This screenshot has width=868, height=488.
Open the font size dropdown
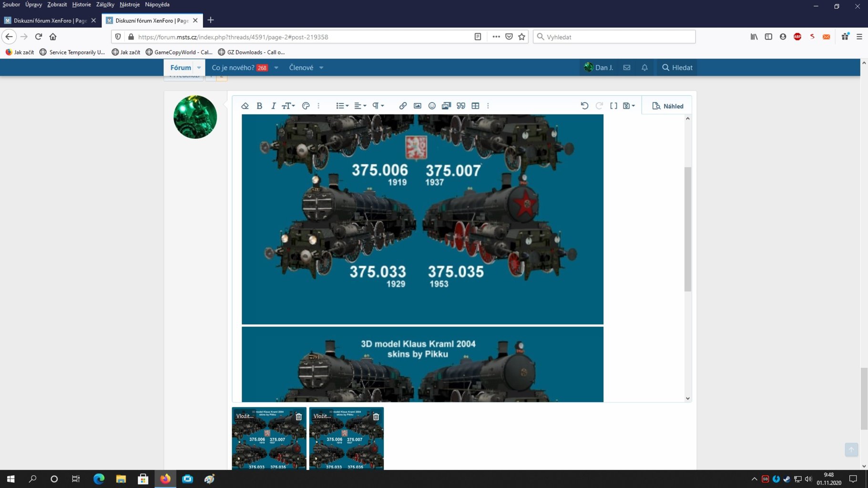click(x=288, y=106)
